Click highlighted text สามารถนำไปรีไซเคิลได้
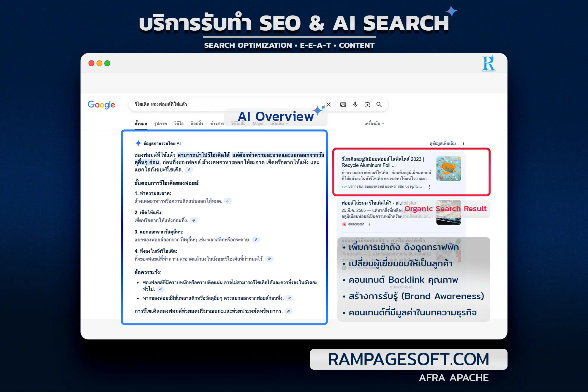This screenshot has height=392, width=588. 204,155
